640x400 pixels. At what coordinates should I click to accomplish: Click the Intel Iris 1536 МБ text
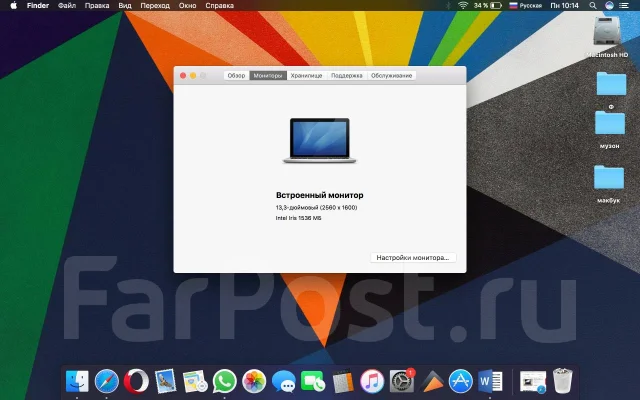click(x=298, y=218)
